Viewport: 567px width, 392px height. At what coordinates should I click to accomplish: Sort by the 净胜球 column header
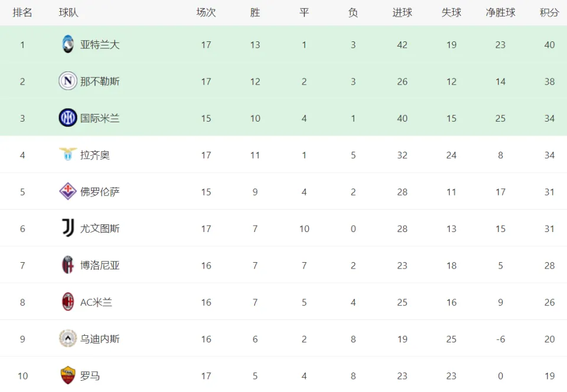(x=500, y=12)
